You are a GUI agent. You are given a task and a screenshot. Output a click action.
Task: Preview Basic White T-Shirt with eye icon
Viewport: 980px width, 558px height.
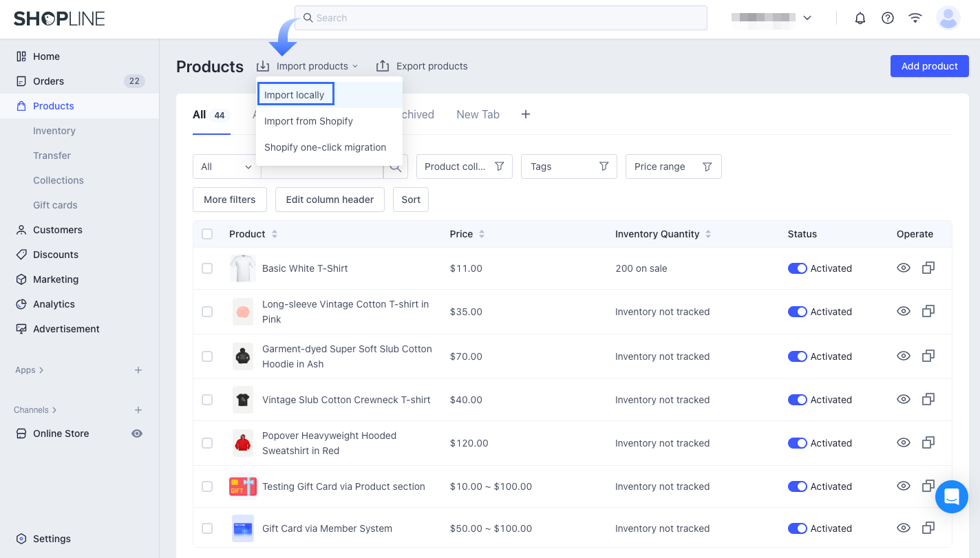(904, 268)
